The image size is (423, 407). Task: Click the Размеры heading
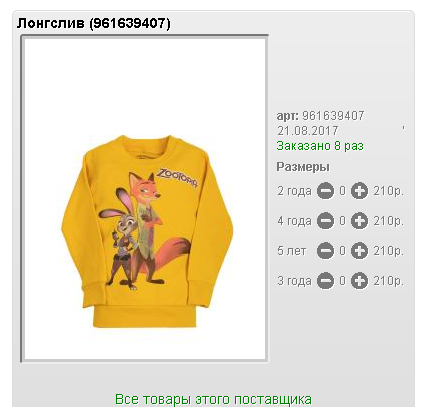click(x=303, y=167)
